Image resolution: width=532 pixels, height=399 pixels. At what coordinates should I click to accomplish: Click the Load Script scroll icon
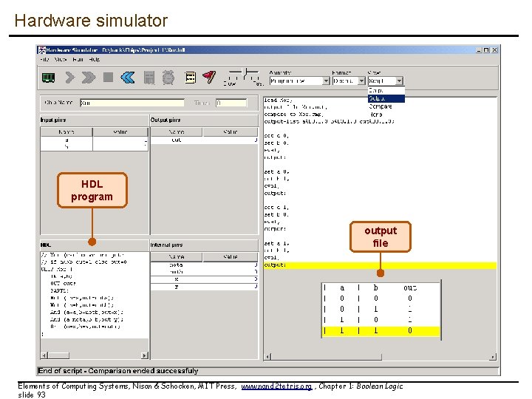coord(190,78)
